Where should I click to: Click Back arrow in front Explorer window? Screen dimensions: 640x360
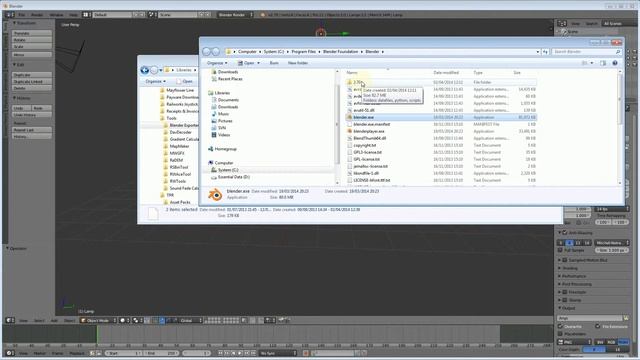[207, 52]
